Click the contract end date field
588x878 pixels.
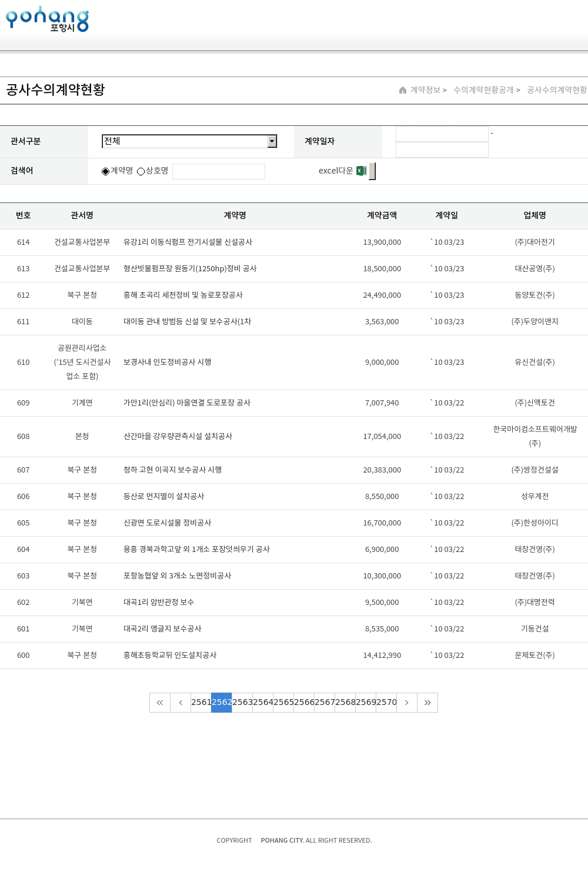click(442, 150)
